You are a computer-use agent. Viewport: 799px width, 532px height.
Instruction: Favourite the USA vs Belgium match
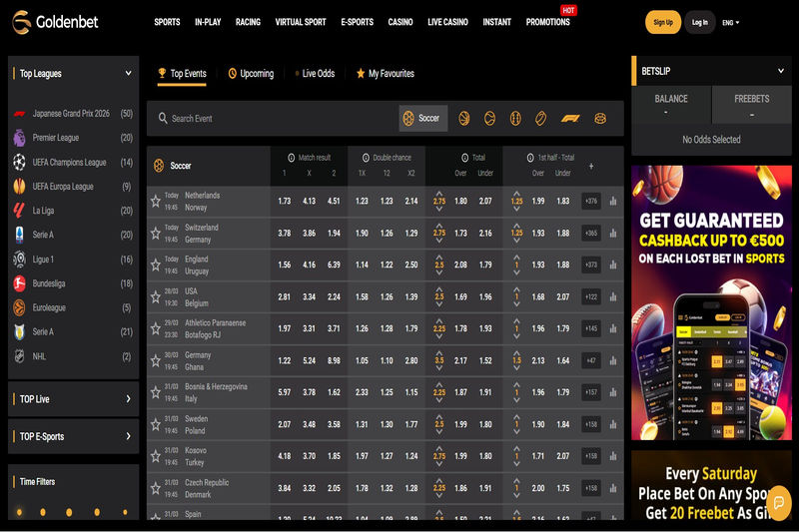tap(156, 296)
